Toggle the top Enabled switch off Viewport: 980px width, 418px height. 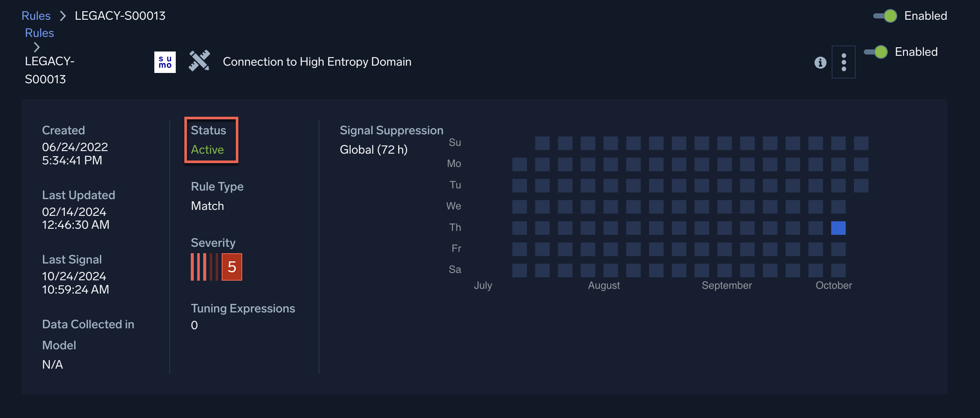(885, 16)
